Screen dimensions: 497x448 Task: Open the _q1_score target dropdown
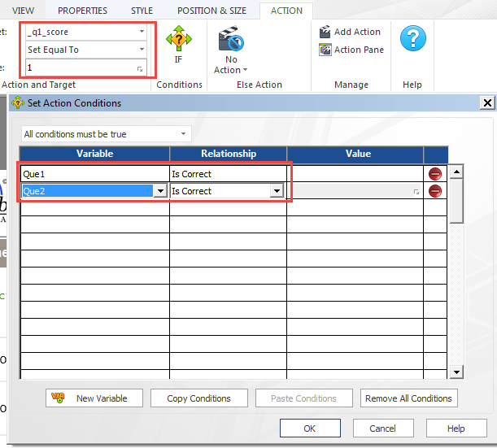[142, 32]
